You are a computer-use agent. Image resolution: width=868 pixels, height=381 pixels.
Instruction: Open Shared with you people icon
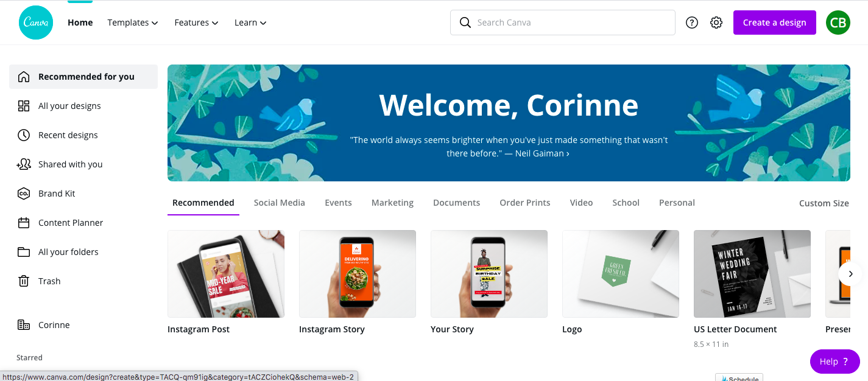24,164
